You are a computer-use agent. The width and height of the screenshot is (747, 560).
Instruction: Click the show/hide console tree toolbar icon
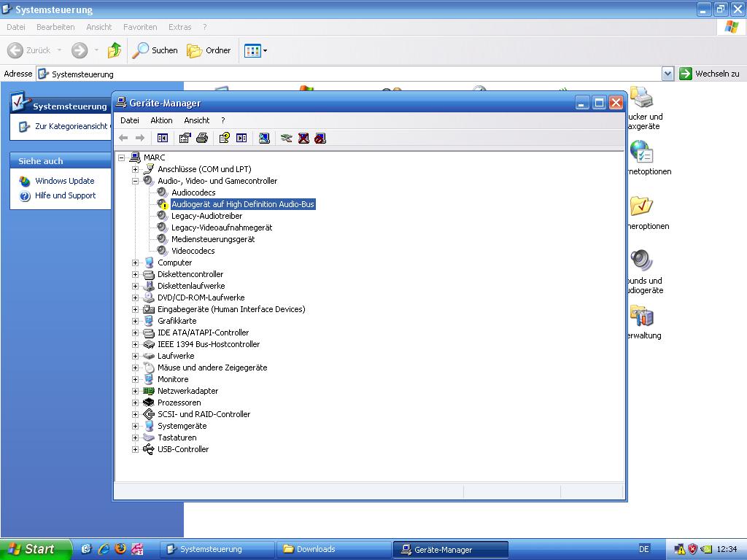[163, 138]
